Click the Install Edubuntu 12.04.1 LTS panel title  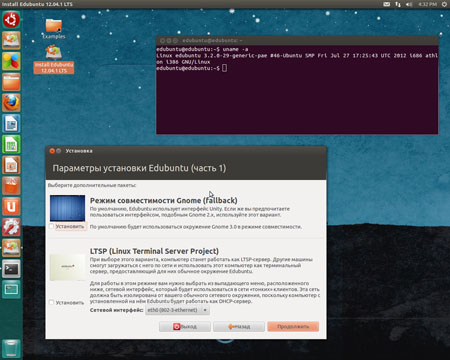point(37,4)
